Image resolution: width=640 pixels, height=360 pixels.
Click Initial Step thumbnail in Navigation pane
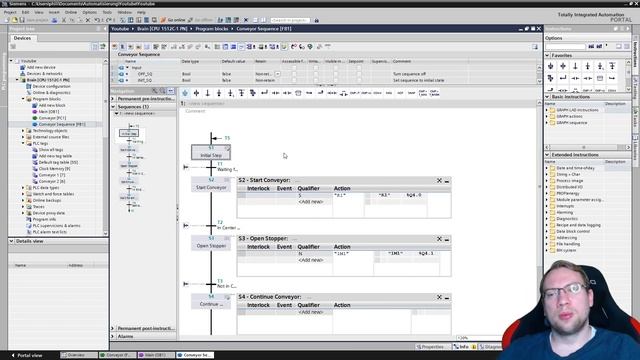coord(129,133)
